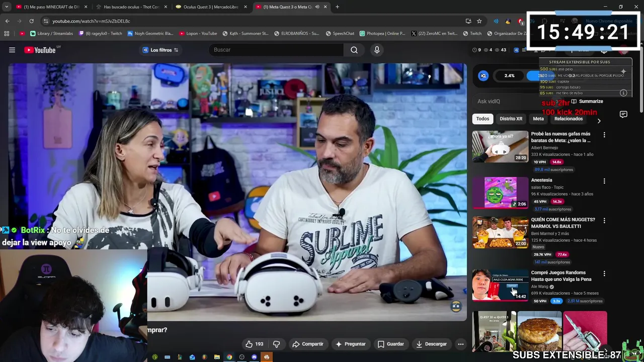
Task: Click the vidIQ round logo icon
Action: click(484, 76)
